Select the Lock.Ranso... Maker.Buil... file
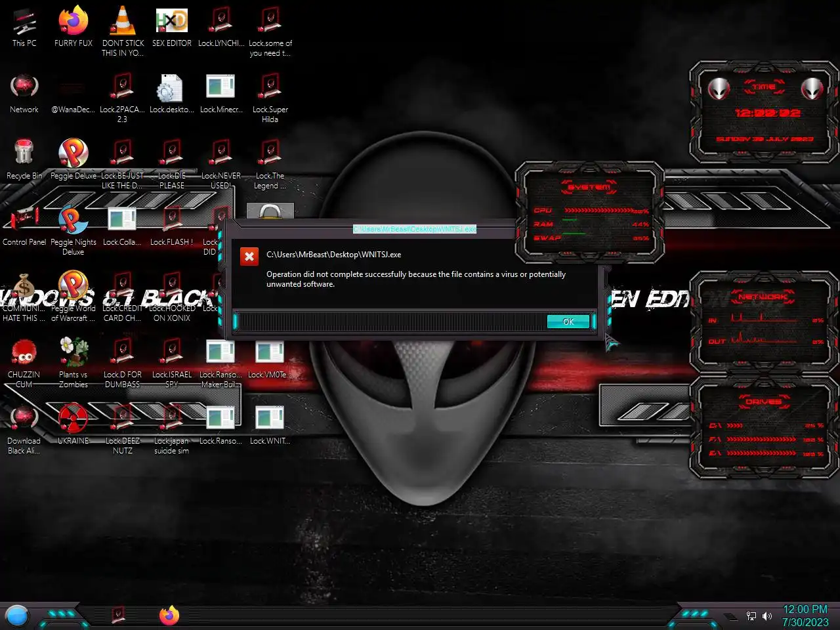Image resolution: width=840 pixels, height=630 pixels. pos(221,364)
